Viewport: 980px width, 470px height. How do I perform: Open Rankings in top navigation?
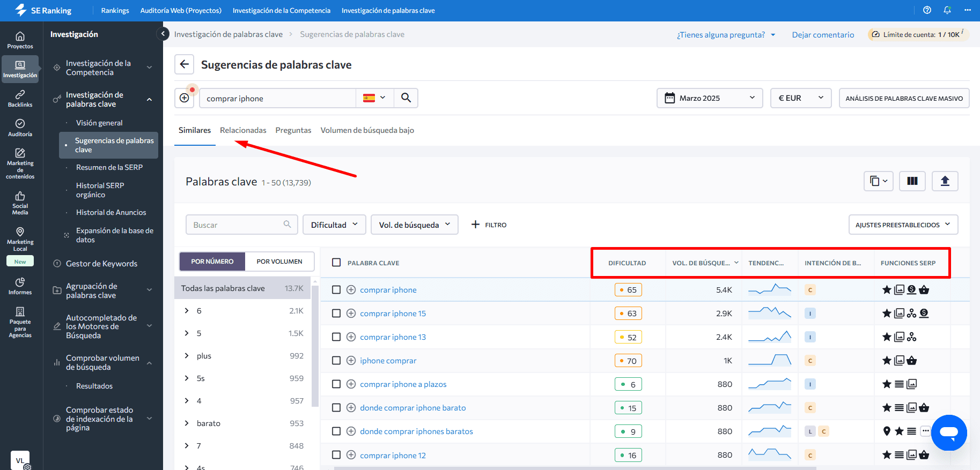click(115, 10)
